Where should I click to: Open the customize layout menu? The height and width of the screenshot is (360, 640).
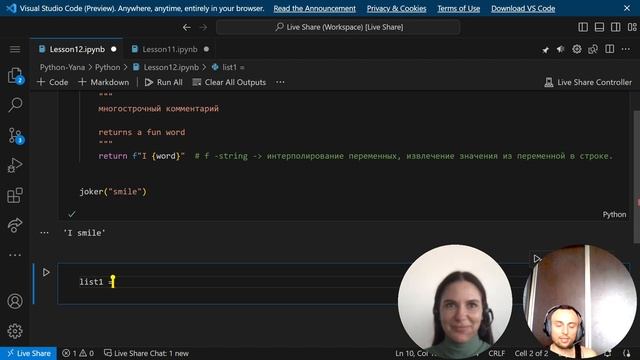click(x=632, y=27)
